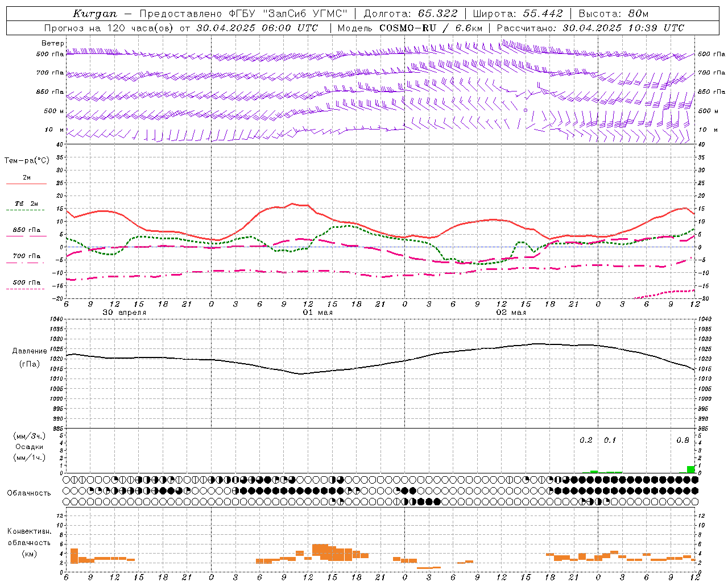This screenshot has height=582, width=728.
Task: Click the 'Высота: 80м' header value
Action: pyautogui.click(x=614, y=14)
